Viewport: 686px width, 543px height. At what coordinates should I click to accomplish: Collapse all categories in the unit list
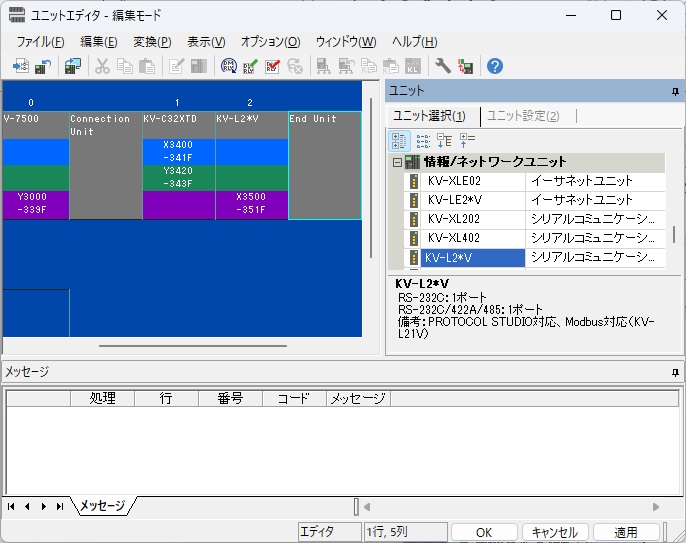click(467, 141)
